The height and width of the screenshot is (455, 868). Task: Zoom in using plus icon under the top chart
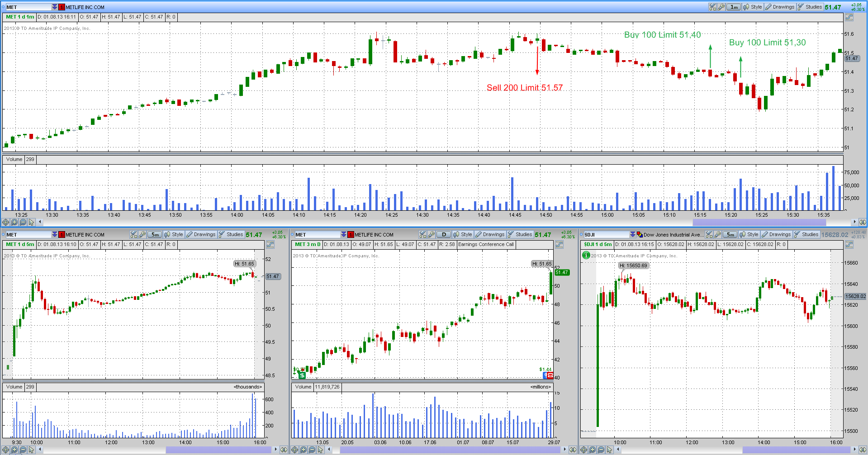click(x=14, y=222)
